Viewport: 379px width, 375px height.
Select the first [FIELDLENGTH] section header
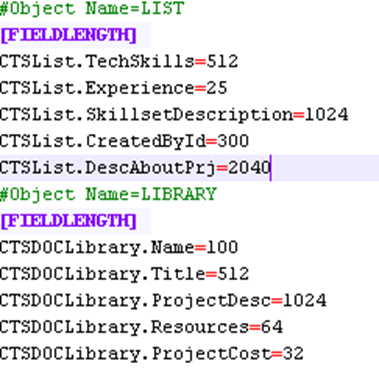pos(69,35)
